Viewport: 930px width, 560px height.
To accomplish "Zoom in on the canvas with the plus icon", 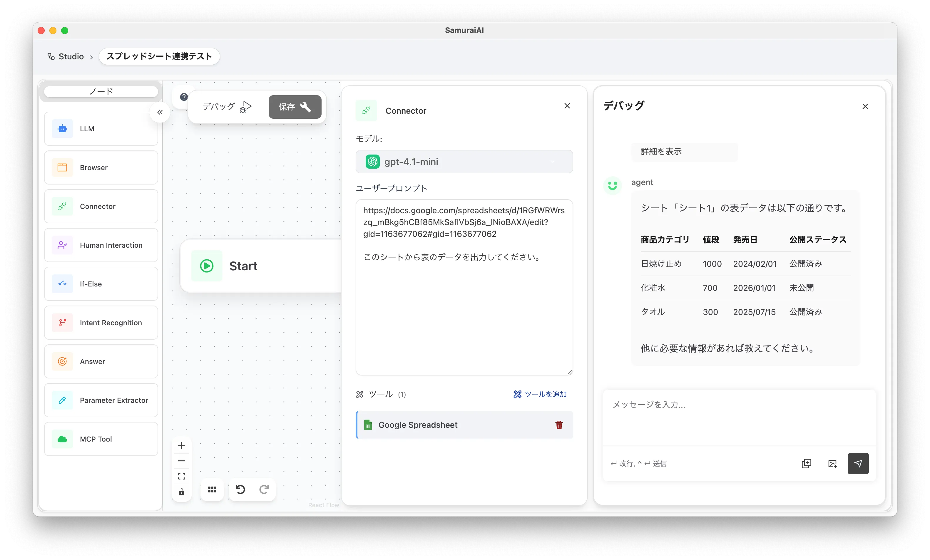I will [182, 446].
